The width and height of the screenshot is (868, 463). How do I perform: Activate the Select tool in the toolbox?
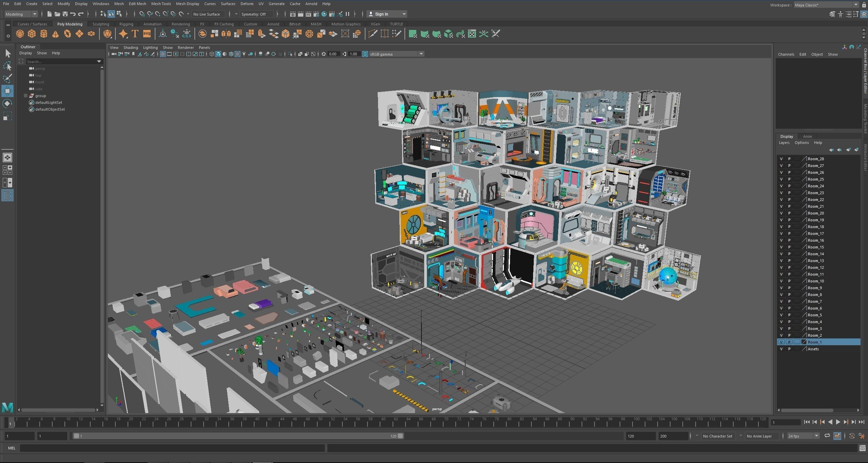8,53
